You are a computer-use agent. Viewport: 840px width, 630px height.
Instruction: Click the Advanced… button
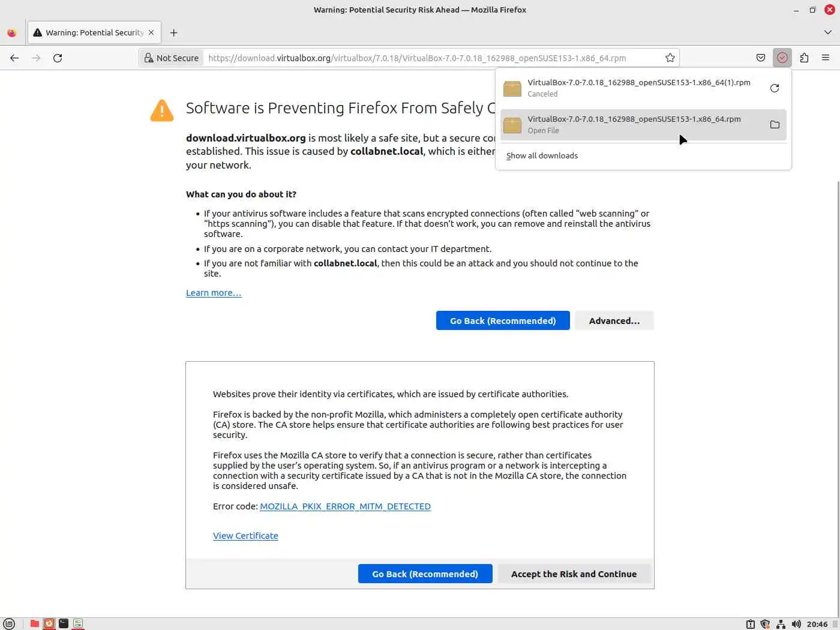tap(614, 321)
